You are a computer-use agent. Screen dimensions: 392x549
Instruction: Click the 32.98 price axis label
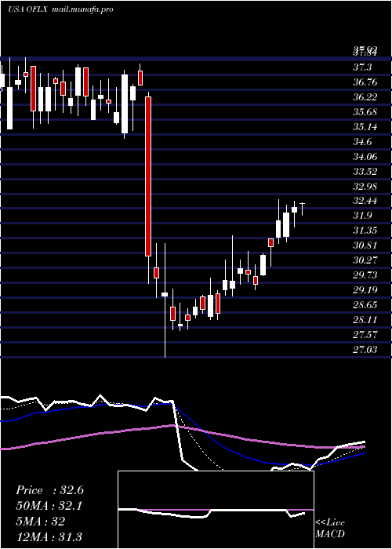pyautogui.click(x=365, y=186)
